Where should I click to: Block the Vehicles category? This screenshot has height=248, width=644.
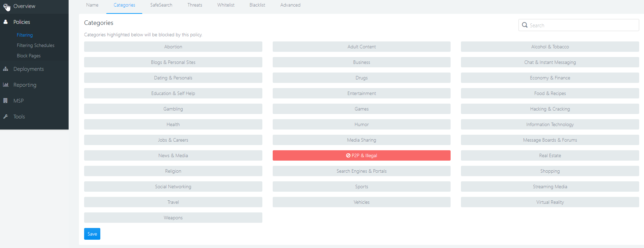click(362, 202)
